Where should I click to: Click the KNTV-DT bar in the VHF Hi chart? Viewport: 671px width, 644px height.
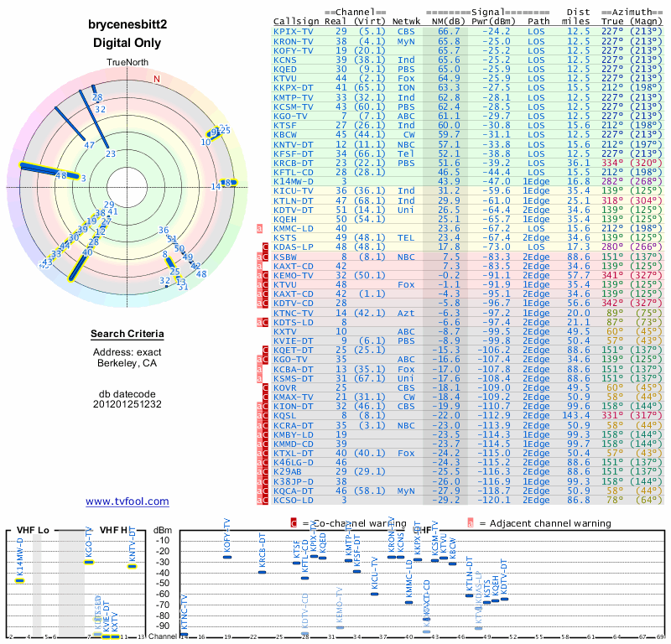(133, 567)
